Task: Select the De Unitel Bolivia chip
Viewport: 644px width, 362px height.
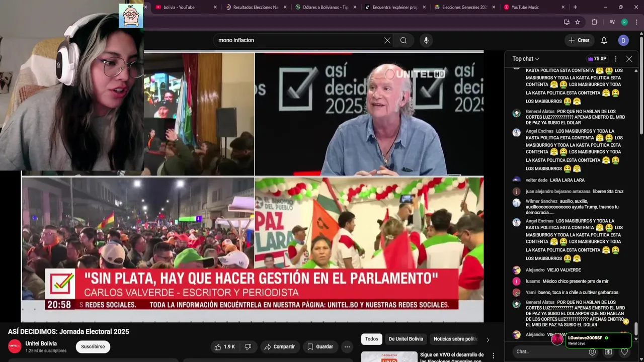Action: point(406,339)
